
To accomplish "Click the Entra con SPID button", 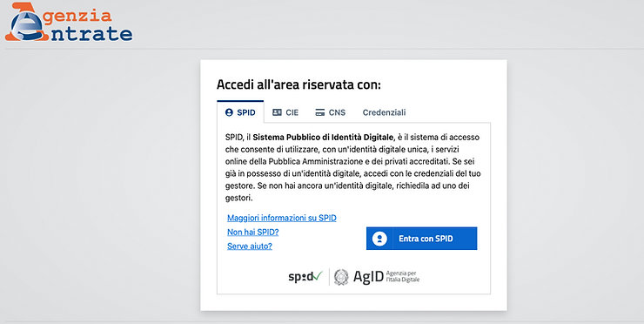I will coord(422,239).
